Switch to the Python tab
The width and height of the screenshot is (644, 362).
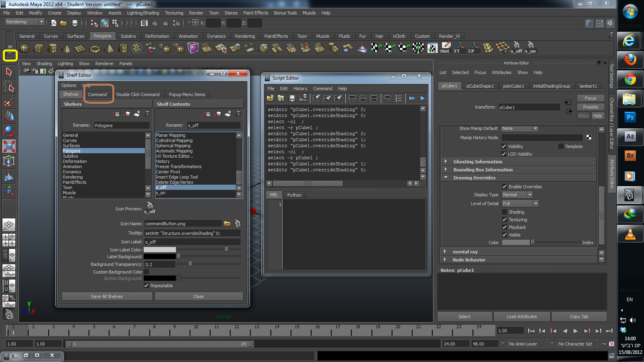(x=294, y=195)
